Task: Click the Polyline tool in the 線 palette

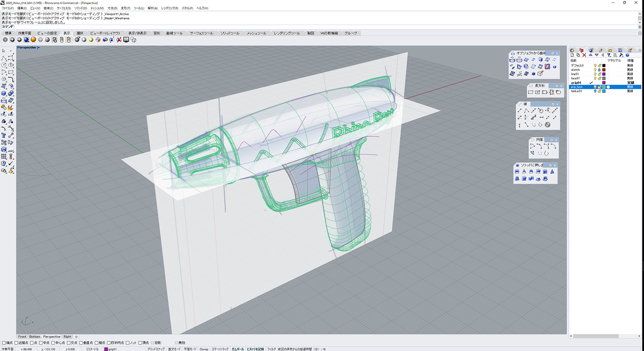Action: tap(526, 111)
